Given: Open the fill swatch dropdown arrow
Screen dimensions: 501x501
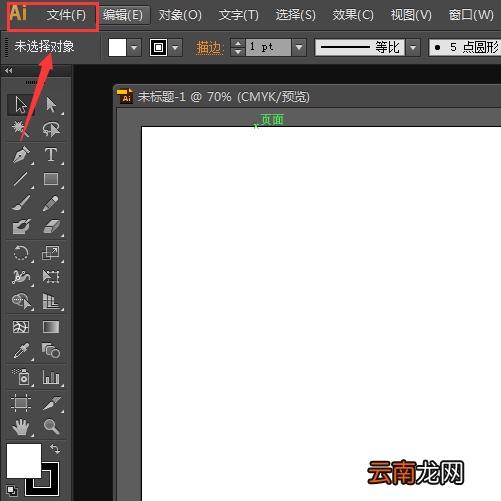Looking at the screenshot, I should [x=134, y=47].
